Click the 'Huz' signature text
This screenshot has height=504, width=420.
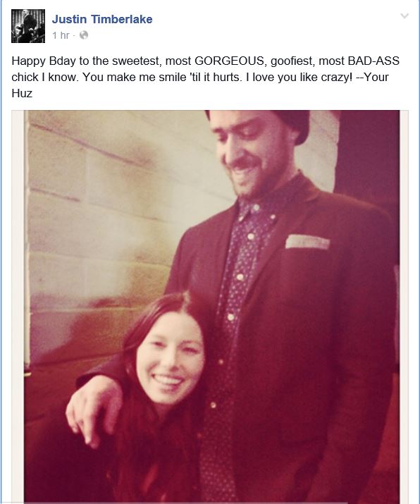22,93
